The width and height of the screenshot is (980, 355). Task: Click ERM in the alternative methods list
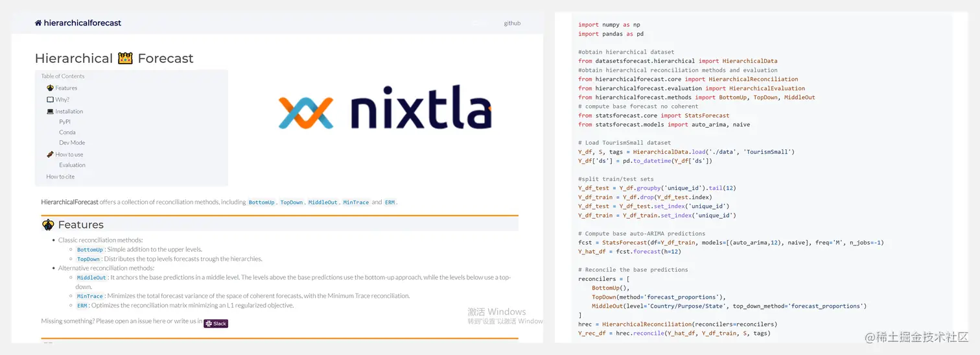click(82, 306)
